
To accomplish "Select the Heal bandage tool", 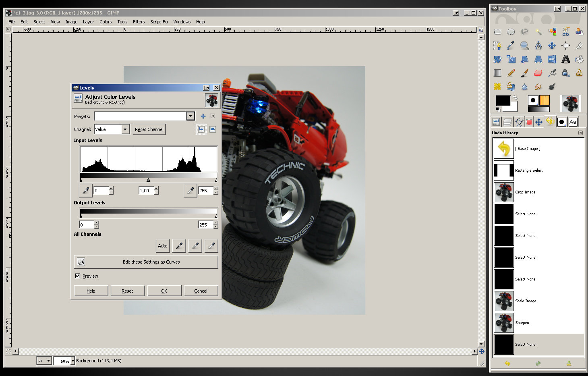I will pyautogui.click(x=497, y=87).
